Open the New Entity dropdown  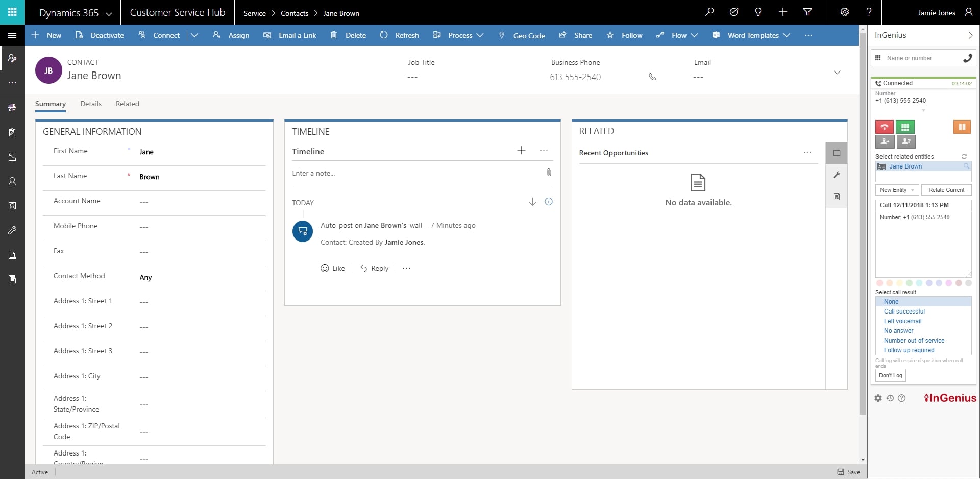[897, 190]
